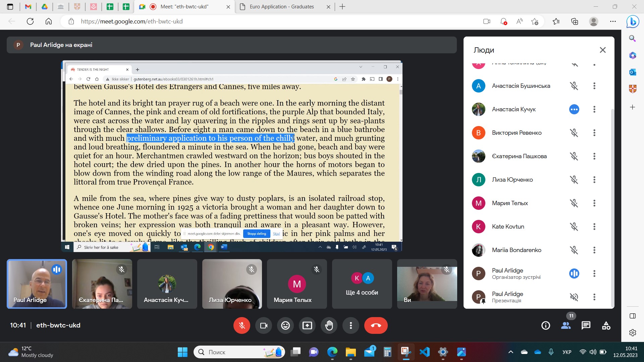Mute icon next to Анастасія Бушинська
This screenshot has width=644, height=362.
(x=574, y=86)
